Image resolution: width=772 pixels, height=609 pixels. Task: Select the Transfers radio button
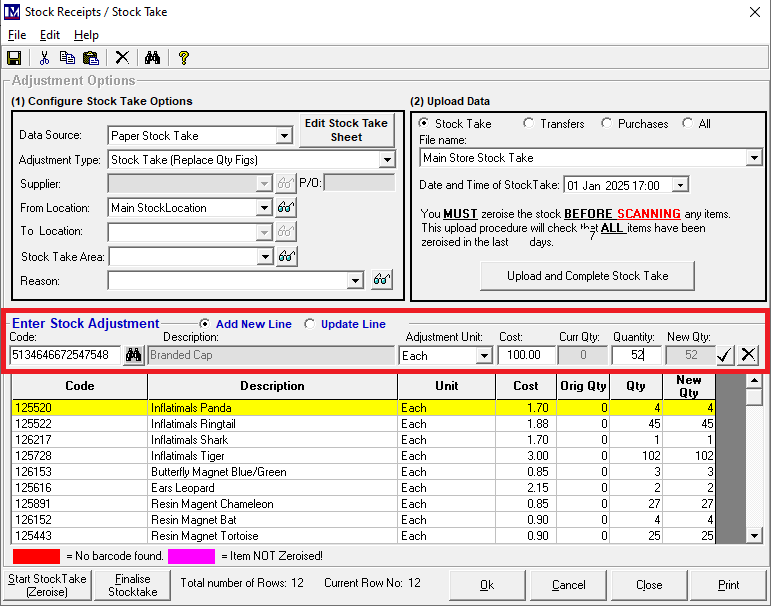(529, 124)
